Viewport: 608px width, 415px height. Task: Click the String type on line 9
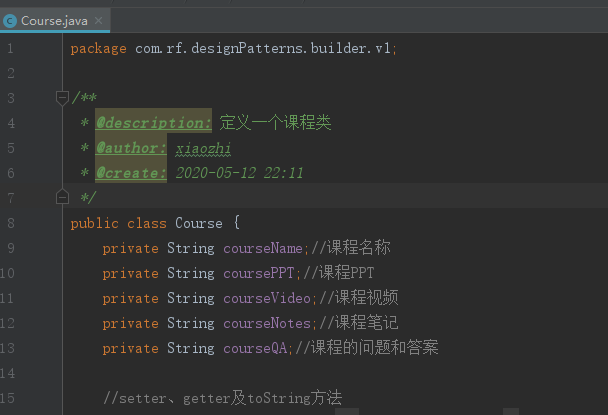(191, 248)
